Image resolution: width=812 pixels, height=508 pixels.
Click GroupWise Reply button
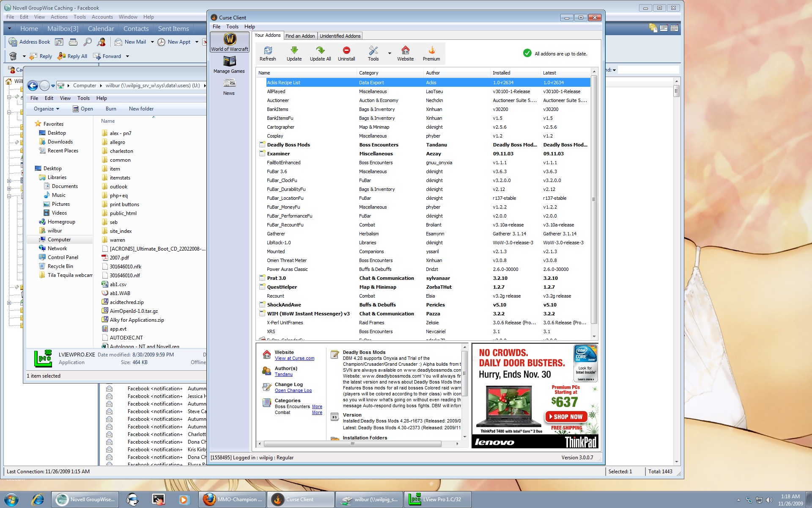click(41, 56)
